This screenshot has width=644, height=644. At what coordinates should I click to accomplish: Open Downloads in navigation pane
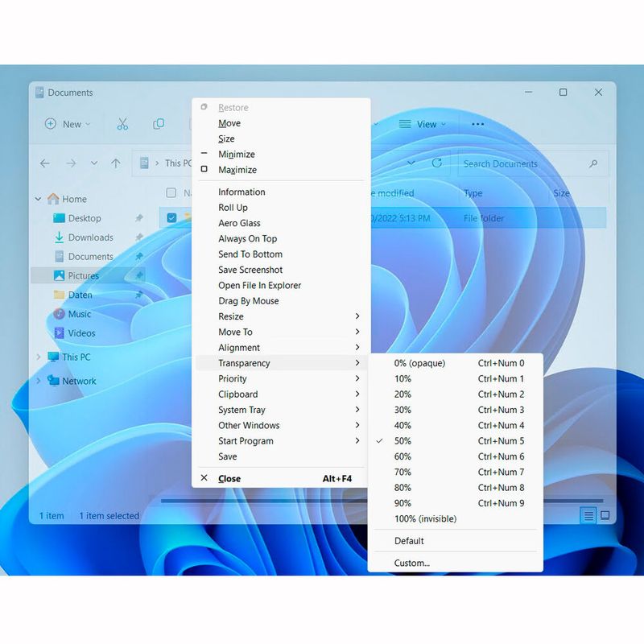coord(90,237)
